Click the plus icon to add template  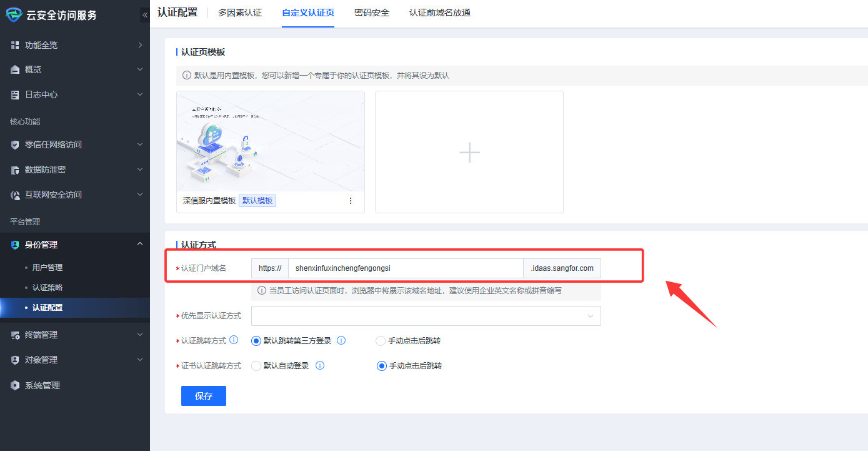[469, 152]
